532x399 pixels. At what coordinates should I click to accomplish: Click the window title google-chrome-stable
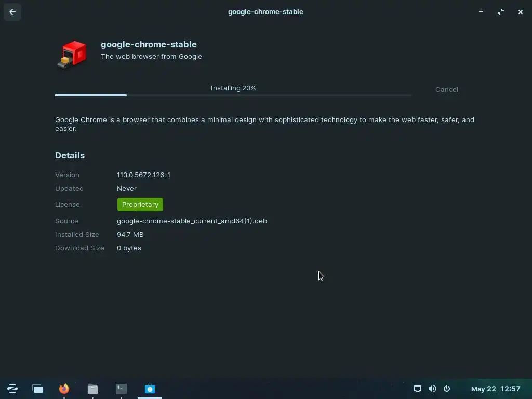(265, 12)
